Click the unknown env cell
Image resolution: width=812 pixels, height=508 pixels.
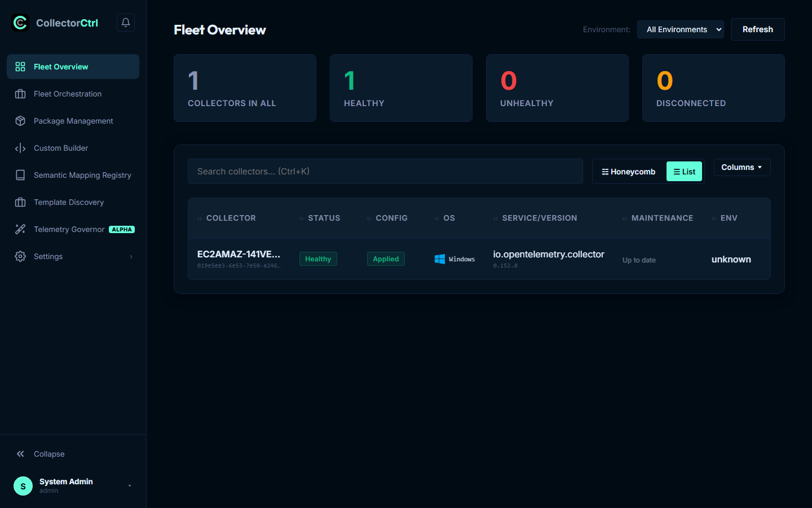[x=731, y=260]
